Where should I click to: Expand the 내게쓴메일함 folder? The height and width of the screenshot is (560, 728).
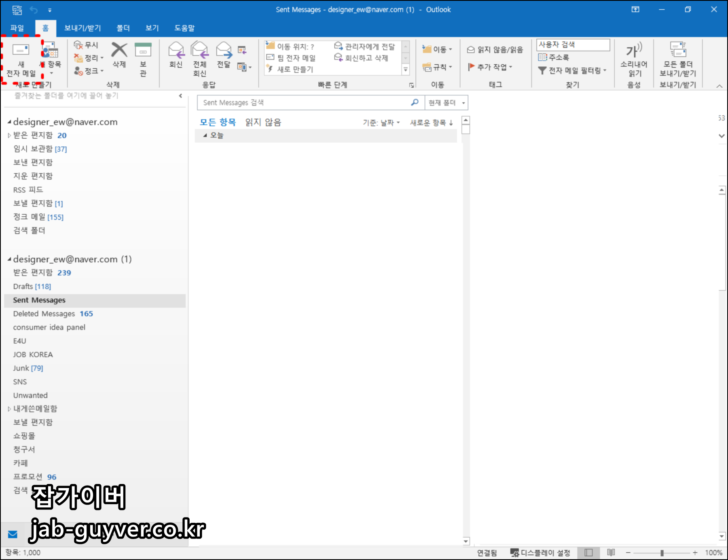(9, 409)
